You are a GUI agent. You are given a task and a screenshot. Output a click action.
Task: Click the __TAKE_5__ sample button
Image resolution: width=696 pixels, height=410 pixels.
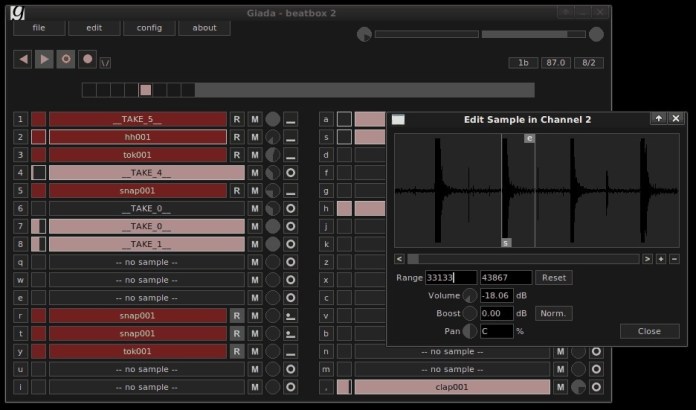coord(138,119)
